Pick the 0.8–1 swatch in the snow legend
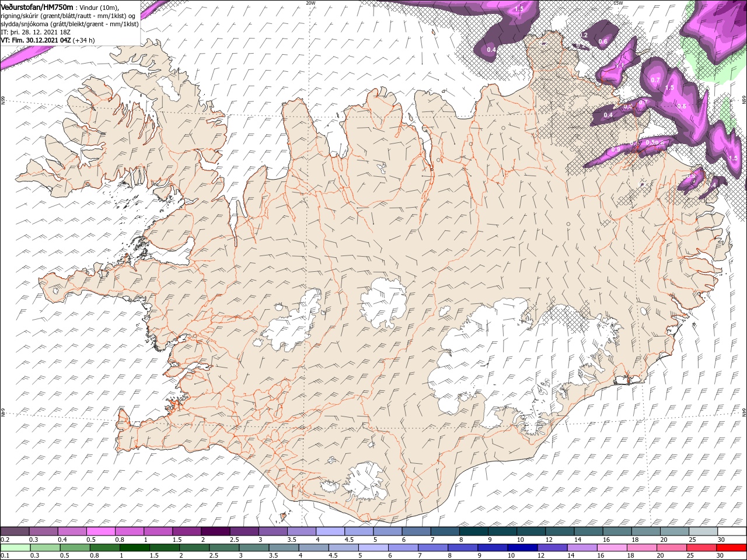This screenshot has height=560, width=747. (130, 531)
